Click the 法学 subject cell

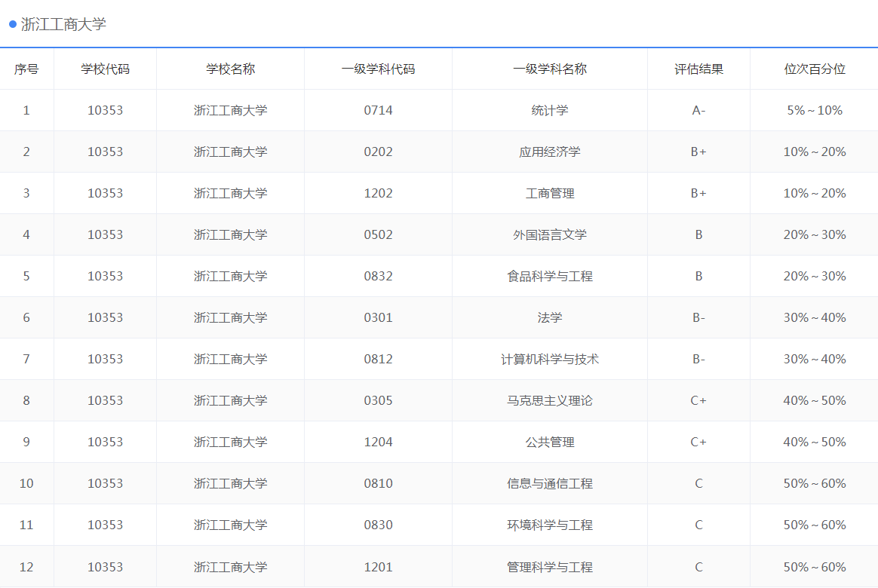point(550,317)
